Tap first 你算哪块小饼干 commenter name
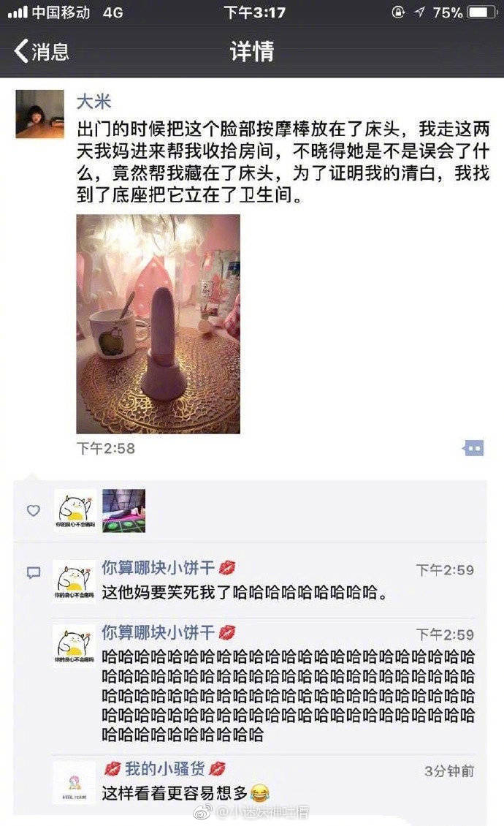The height and width of the screenshot is (826, 504). tap(158, 568)
